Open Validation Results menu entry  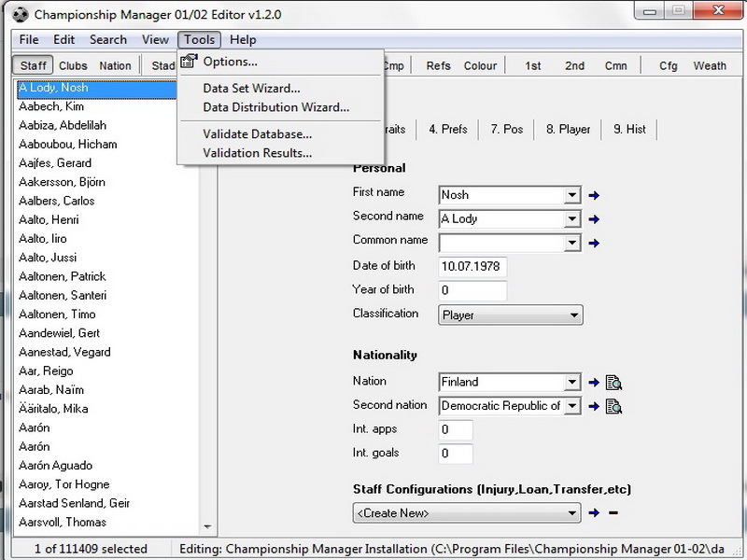(x=280, y=153)
